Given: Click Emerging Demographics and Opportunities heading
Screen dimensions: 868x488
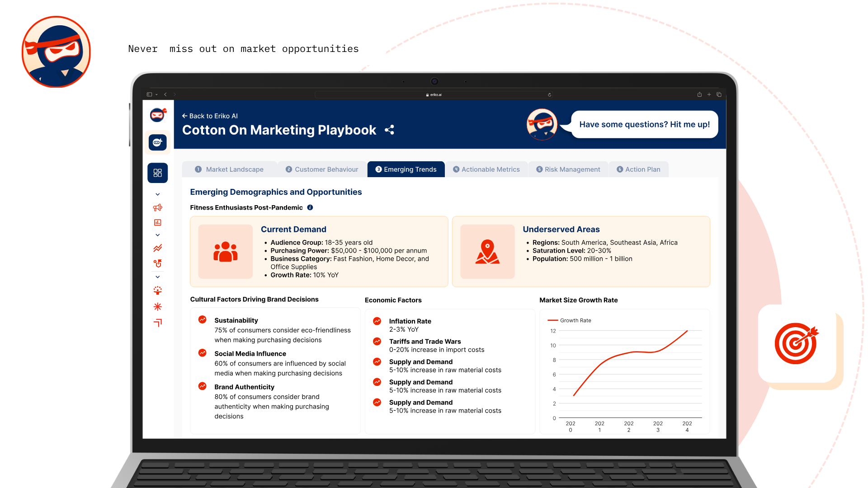Looking at the screenshot, I should click(x=276, y=192).
